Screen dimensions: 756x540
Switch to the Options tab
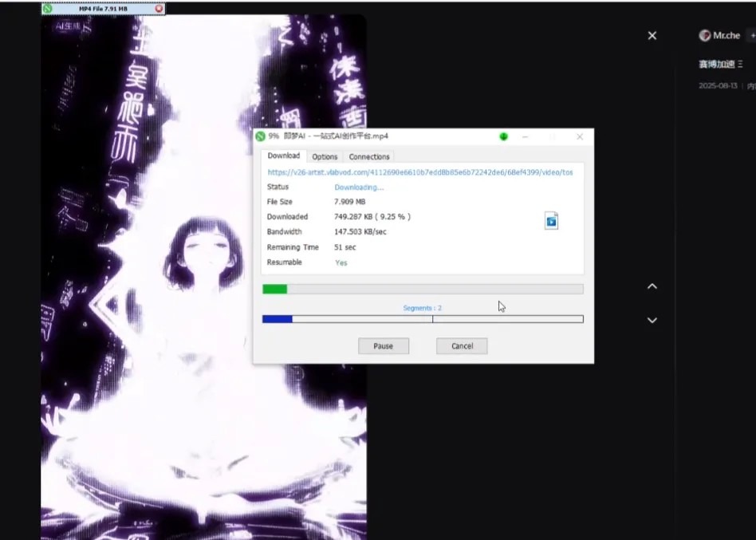click(x=325, y=156)
